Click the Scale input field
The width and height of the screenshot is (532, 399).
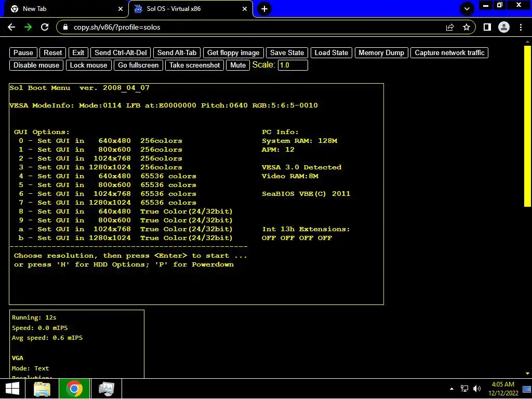293,65
